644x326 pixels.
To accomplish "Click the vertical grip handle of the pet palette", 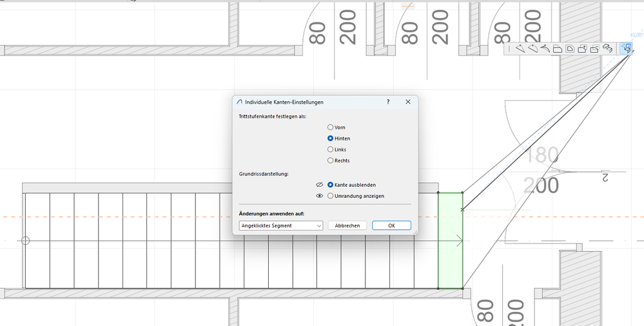I will (x=509, y=48).
